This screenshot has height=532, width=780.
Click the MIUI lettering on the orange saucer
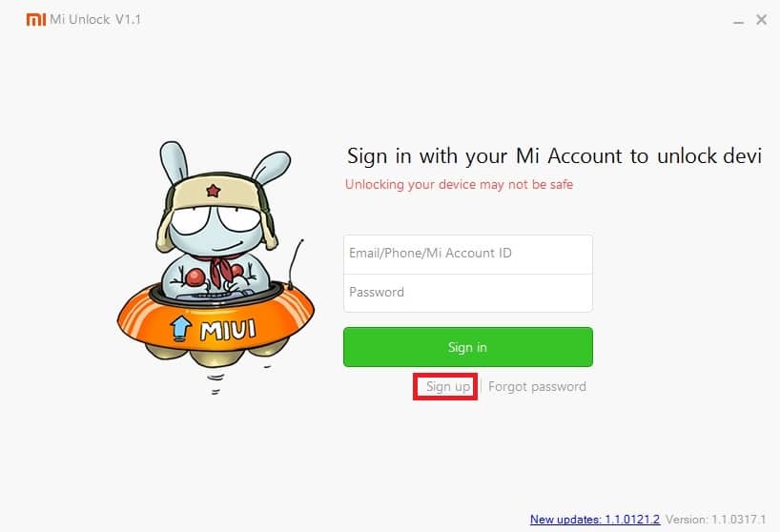coord(228,330)
